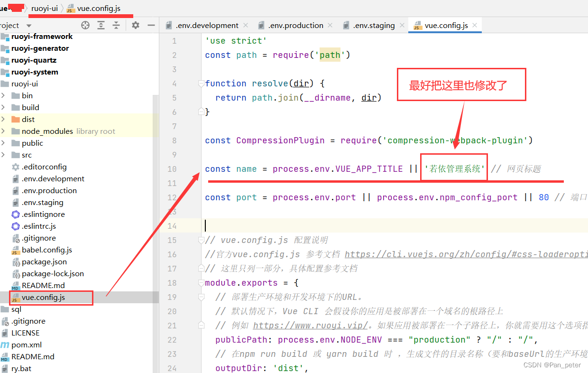Screen dimensions: 588x373
Task: Open the LICENSE file
Action: pos(26,333)
